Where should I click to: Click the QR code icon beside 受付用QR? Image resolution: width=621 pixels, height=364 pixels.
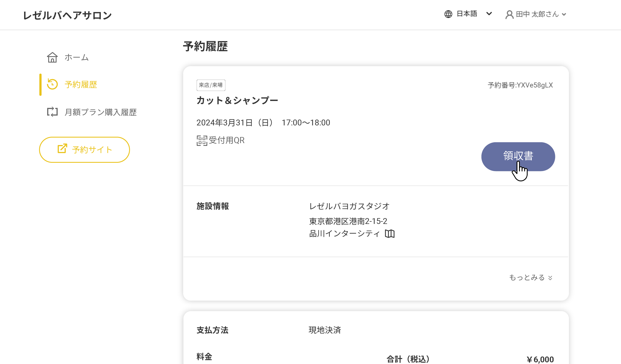click(x=202, y=140)
